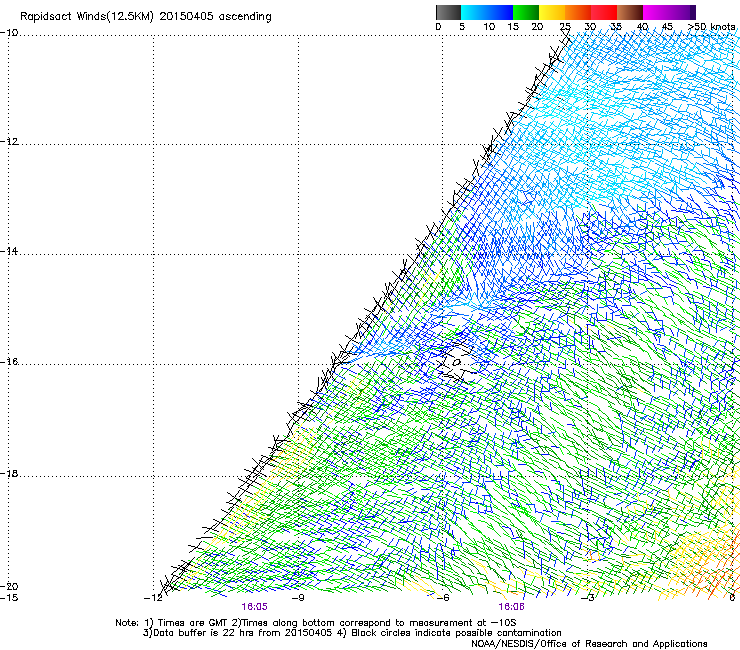This screenshot has width=740, height=650.
Task: Click the black contamination circle near -16 latitude
Action: [457, 363]
